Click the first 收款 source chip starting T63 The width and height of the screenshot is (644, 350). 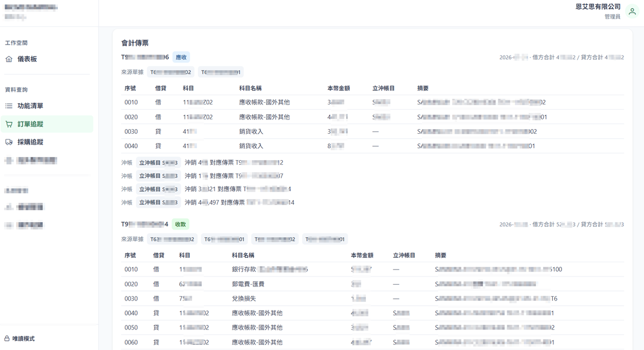(x=172, y=239)
